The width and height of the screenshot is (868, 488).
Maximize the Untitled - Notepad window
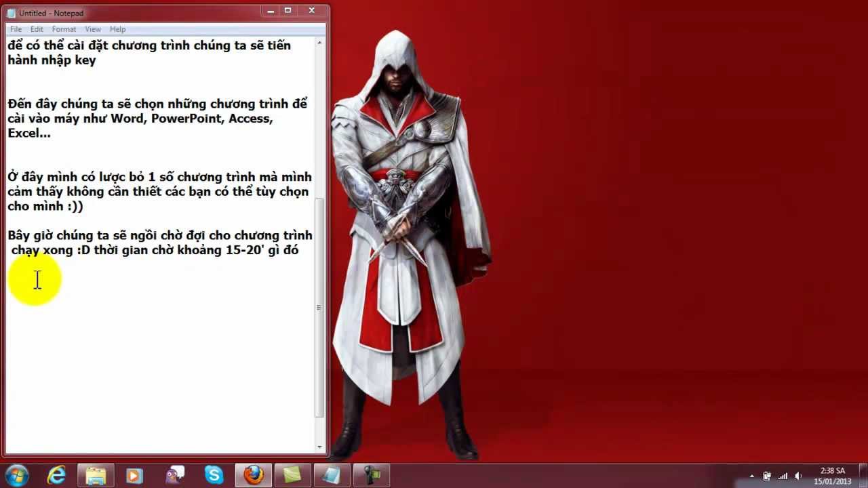pos(288,10)
